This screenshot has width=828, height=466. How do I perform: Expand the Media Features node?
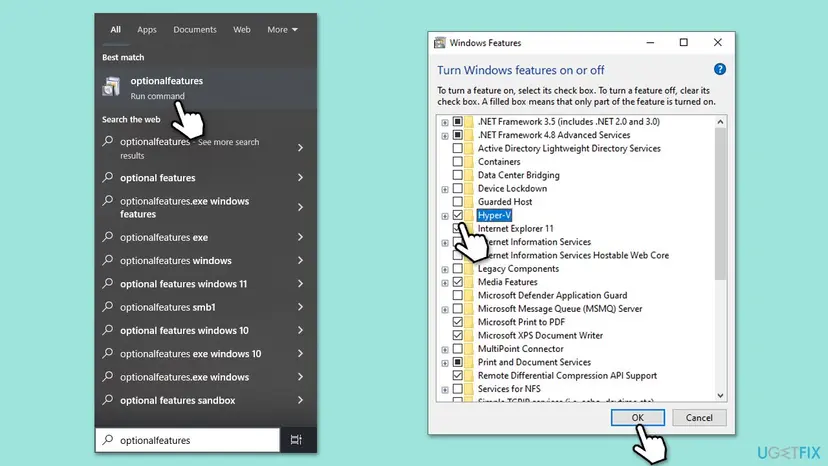(445, 283)
